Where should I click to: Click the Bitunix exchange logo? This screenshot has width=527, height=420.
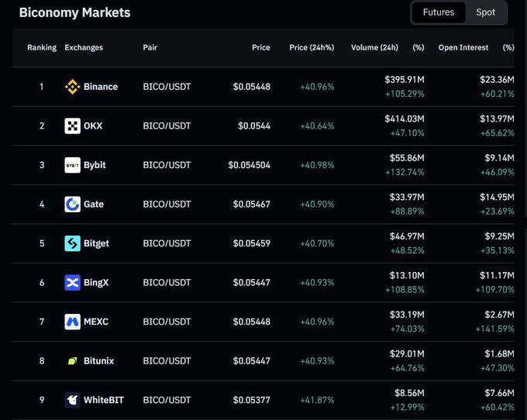pos(72,361)
